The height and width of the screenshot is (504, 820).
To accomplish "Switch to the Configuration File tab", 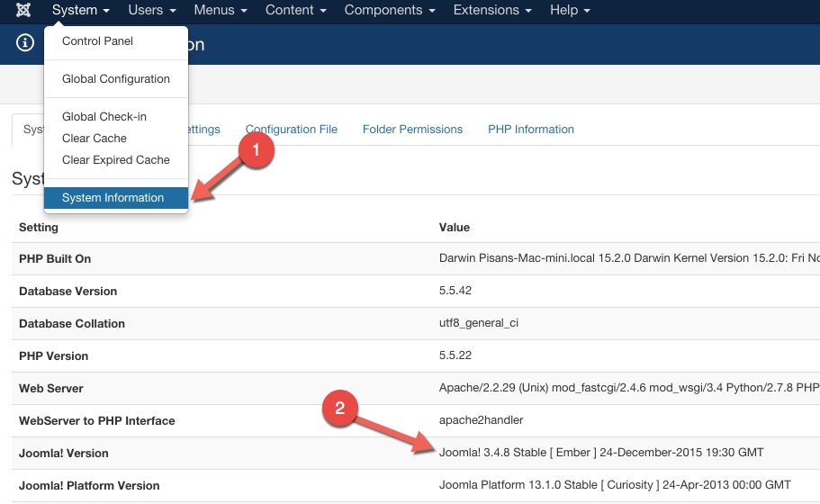I will (x=292, y=129).
